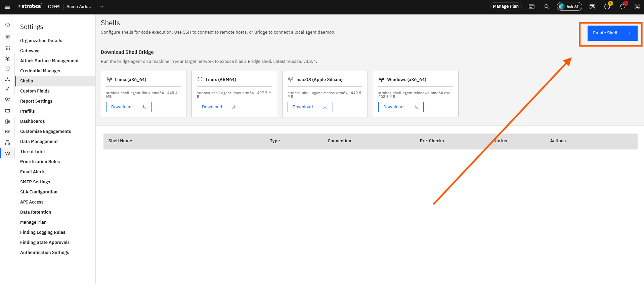Viewport: 644px width, 297px height.
Task: Open Report Settings
Action: [36, 101]
